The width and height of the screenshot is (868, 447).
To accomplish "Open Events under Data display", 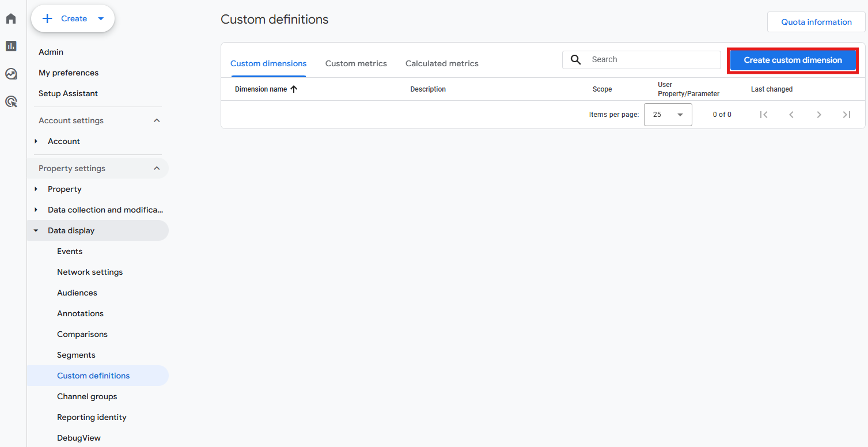I will point(70,251).
